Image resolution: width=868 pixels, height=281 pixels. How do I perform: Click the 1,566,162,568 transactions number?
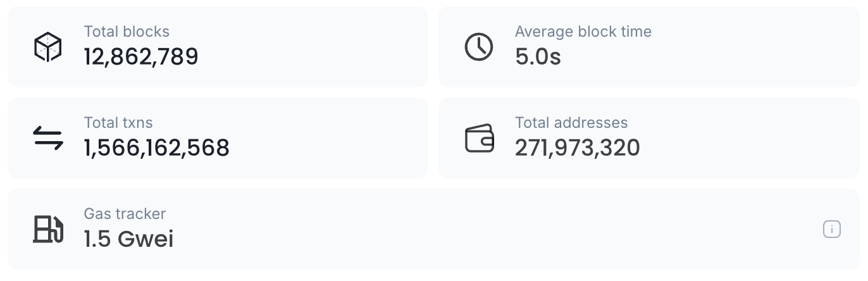point(156,148)
